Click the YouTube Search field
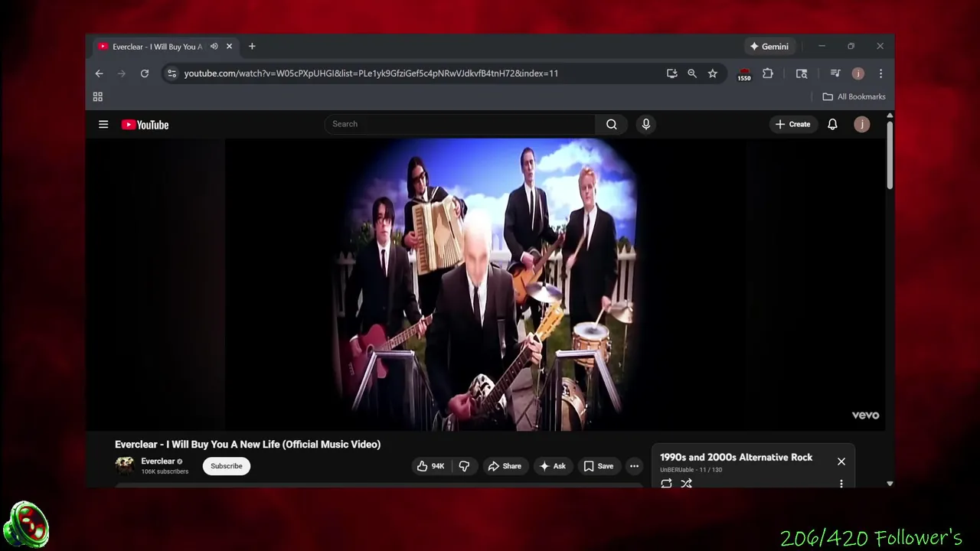The height and width of the screenshot is (551, 980). 459,124
